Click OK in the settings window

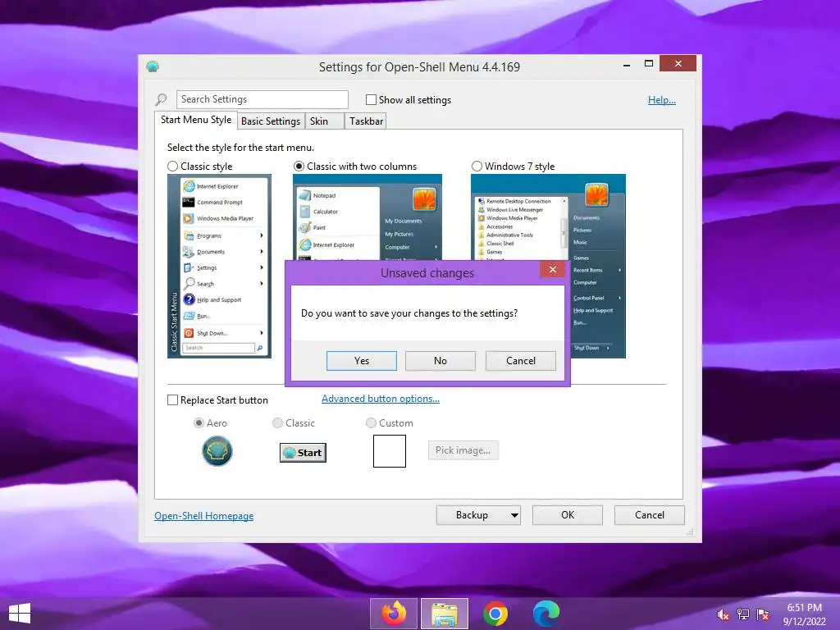[568, 515]
